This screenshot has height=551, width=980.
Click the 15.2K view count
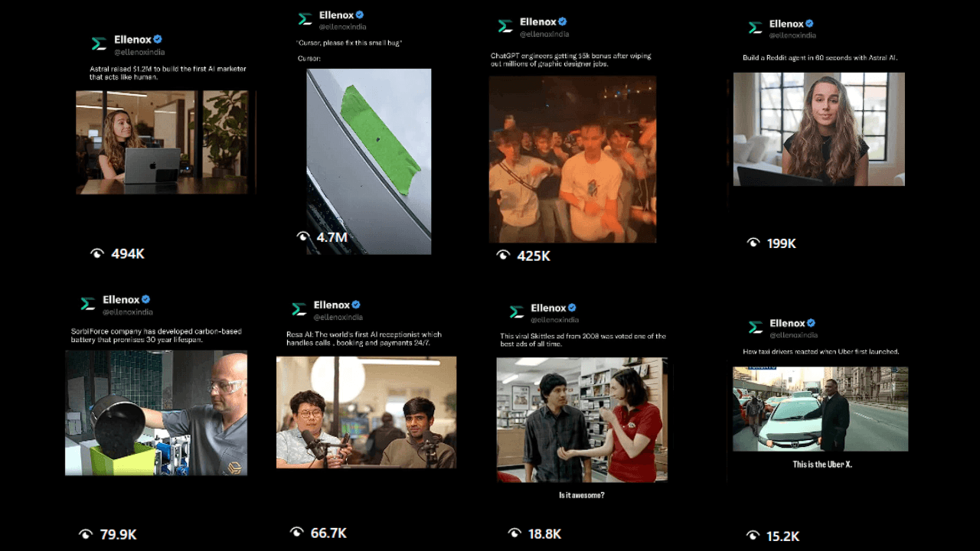(x=783, y=536)
